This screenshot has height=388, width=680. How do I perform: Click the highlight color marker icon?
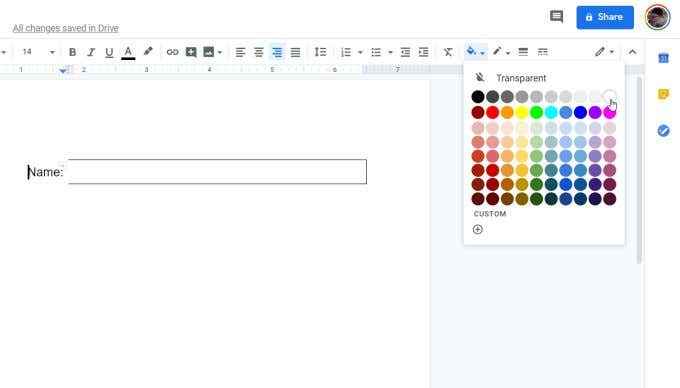pyautogui.click(x=148, y=52)
